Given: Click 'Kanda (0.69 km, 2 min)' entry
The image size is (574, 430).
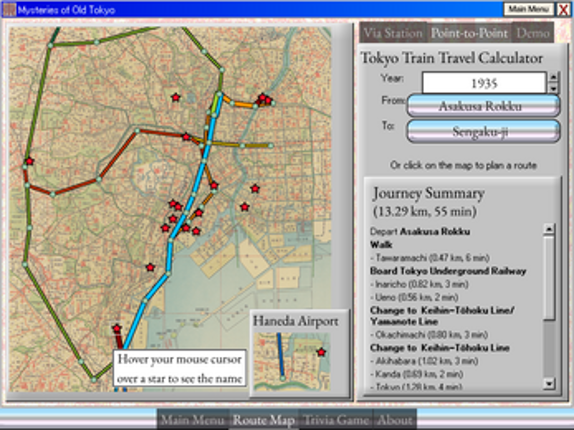Looking at the screenshot, I should [416, 374].
